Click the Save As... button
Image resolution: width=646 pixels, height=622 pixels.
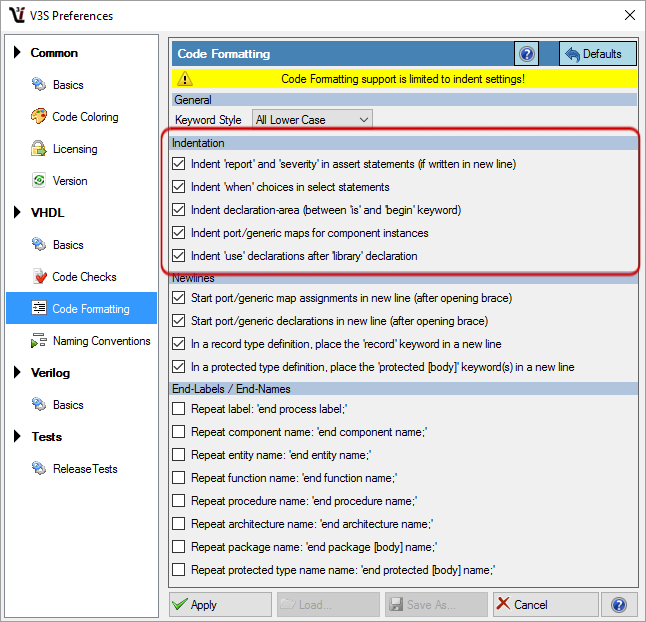click(436, 605)
